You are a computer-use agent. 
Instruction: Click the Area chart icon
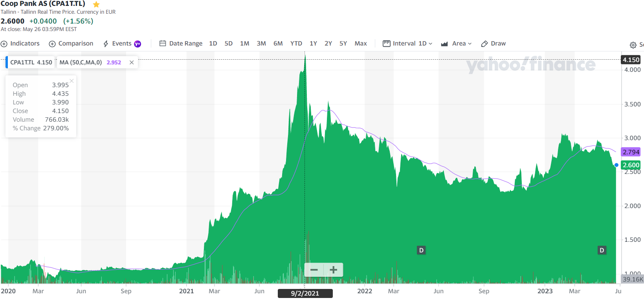click(444, 44)
